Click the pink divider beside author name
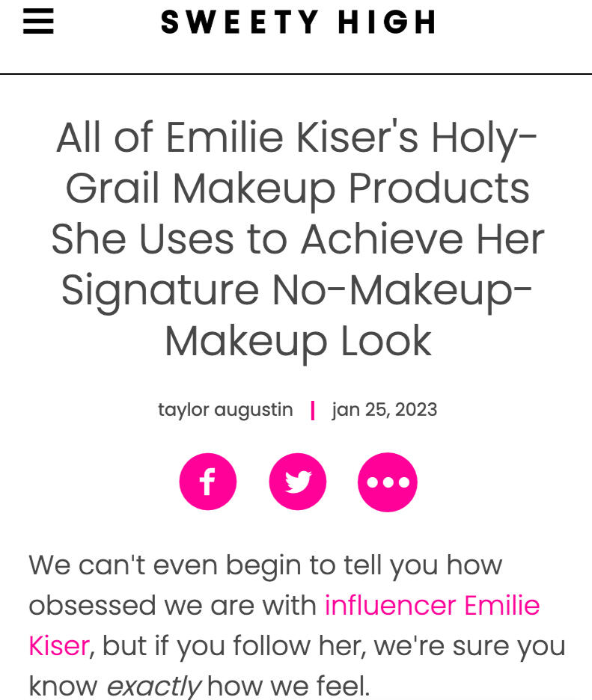Image resolution: width=592 pixels, height=700 pixels. point(313,410)
